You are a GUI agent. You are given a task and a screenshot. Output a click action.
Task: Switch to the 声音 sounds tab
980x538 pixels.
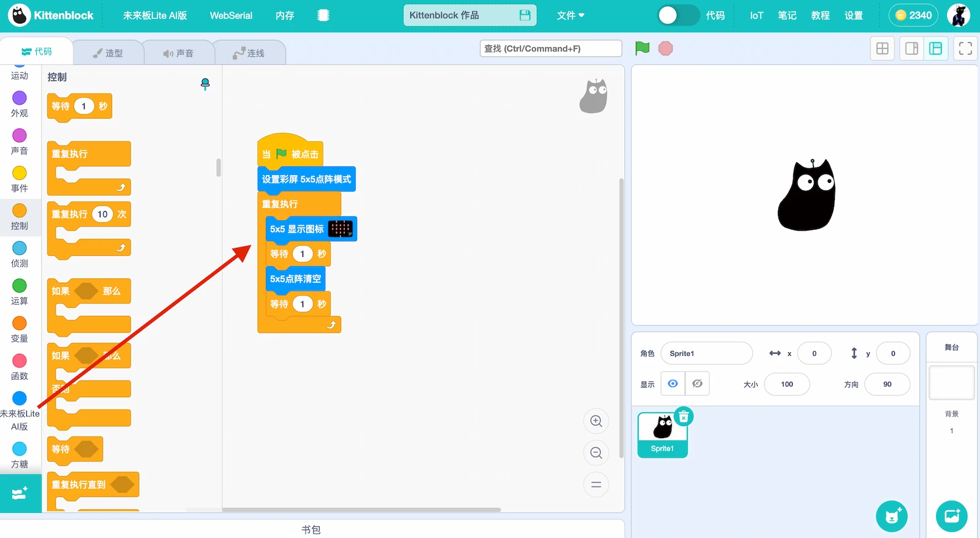(178, 53)
